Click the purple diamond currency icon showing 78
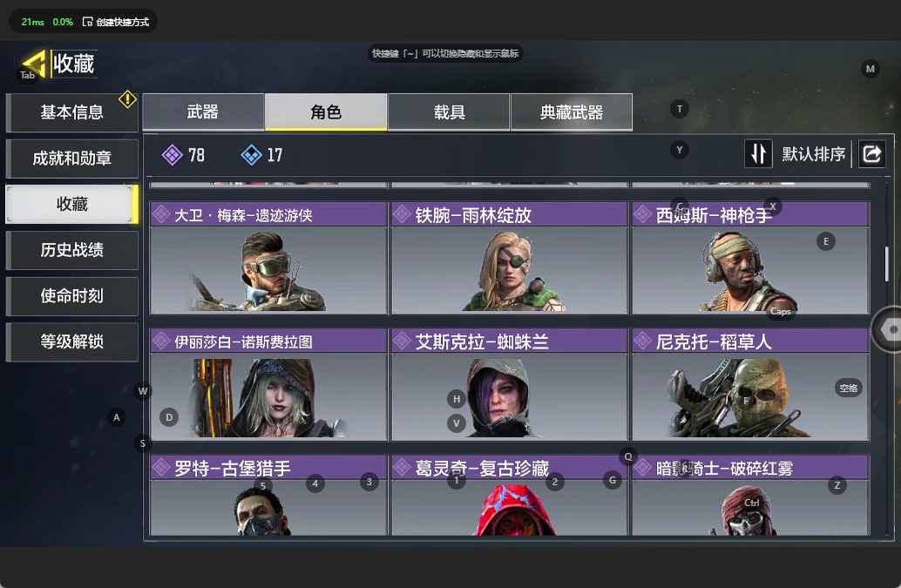901x588 pixels. [173, 155]
